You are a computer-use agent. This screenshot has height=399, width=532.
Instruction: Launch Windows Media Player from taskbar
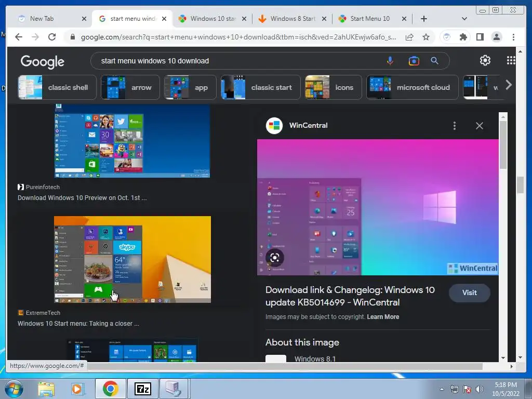pyautogui.click(x=77, y=389)
